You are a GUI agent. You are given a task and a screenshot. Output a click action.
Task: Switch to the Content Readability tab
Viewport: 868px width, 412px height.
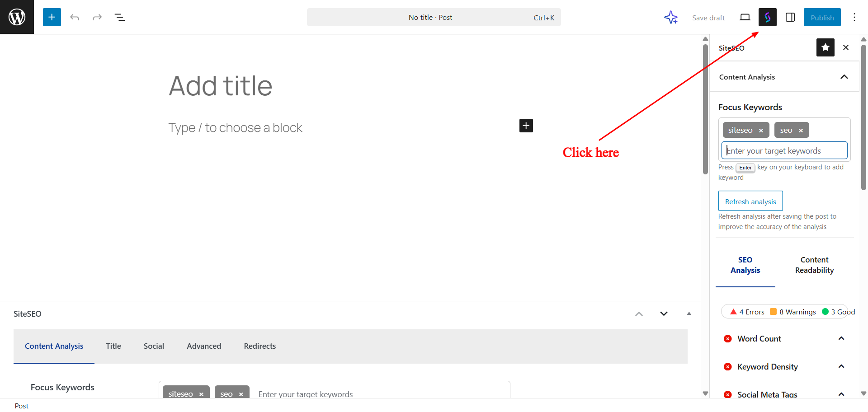click(814, 265)
